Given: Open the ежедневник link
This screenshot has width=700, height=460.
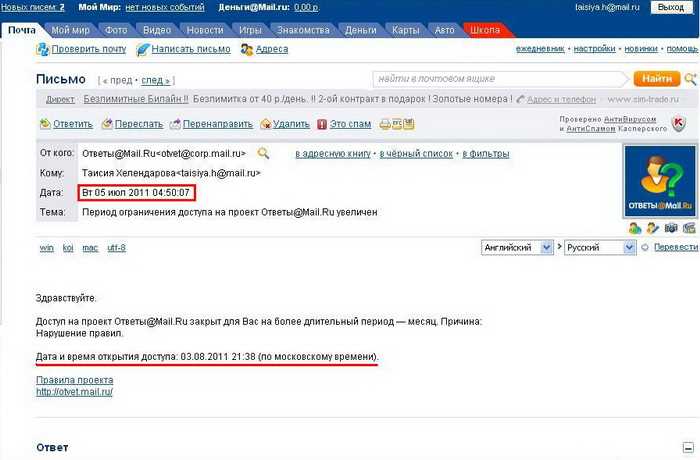Looking at the screenshot, I should point(540,49).
